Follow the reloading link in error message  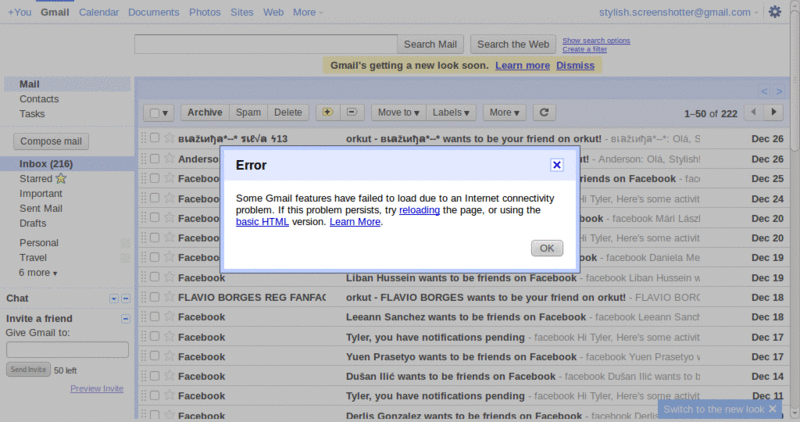(419, 210)
